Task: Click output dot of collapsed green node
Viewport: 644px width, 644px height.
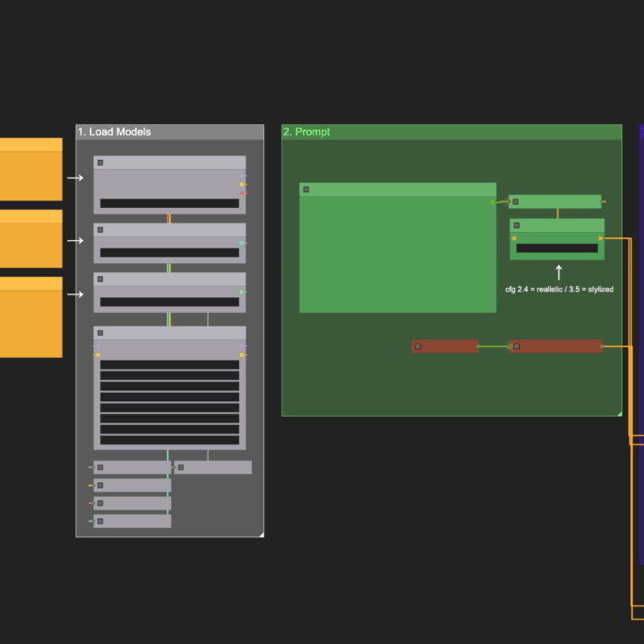Action: (x=602, y=201)
